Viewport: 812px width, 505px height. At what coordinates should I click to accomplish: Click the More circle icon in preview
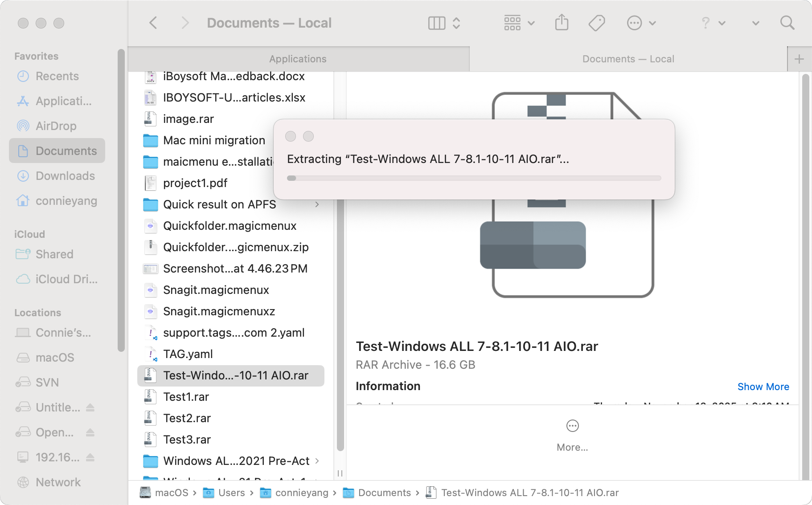(572, 426)
